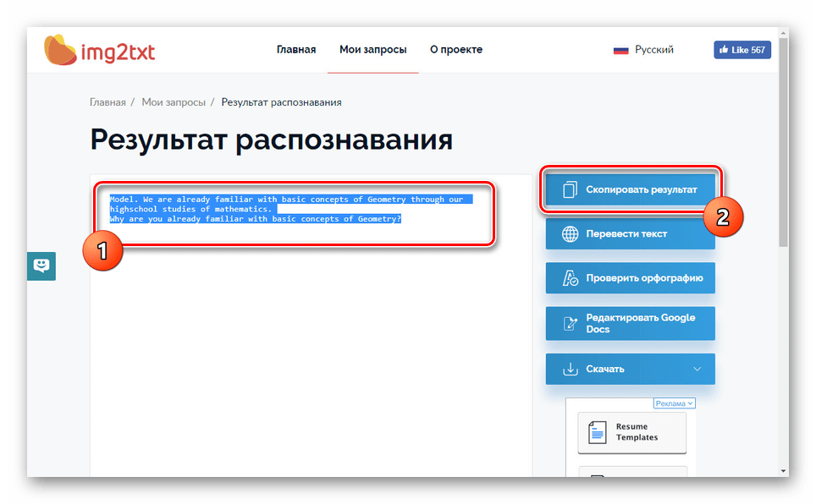Switch to the Мои запросы tab
This screenshot has height=504, width=816.
tap(372, 50)
